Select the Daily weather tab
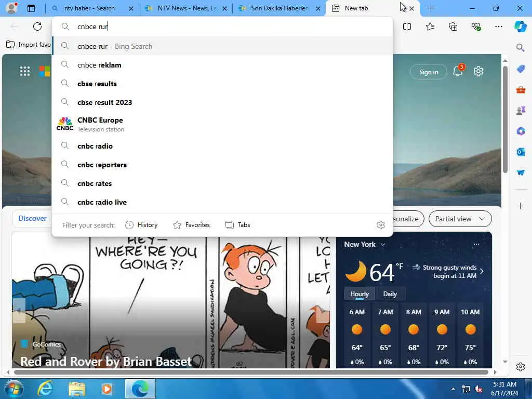Image resolution: width=532 pixels, height=399 pixels. [x=390, y=294]
